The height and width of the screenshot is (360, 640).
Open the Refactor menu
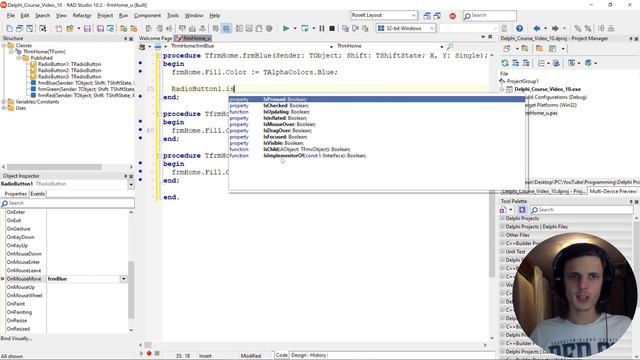[82, 16]
